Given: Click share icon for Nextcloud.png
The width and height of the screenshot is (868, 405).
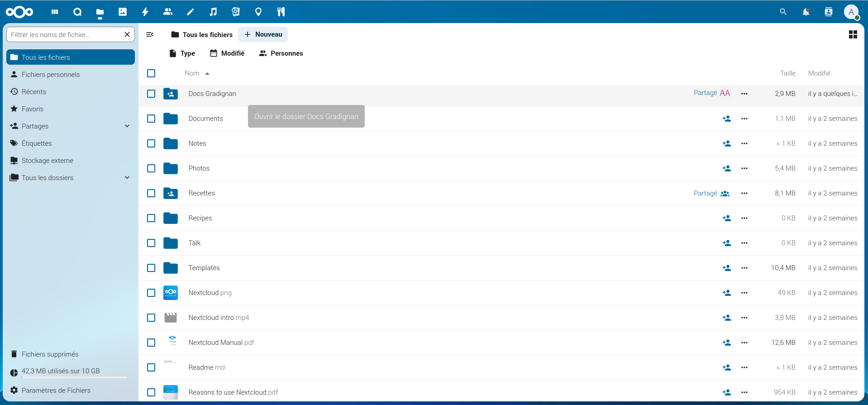Looking at the screenshot, I should click(726, 293).
